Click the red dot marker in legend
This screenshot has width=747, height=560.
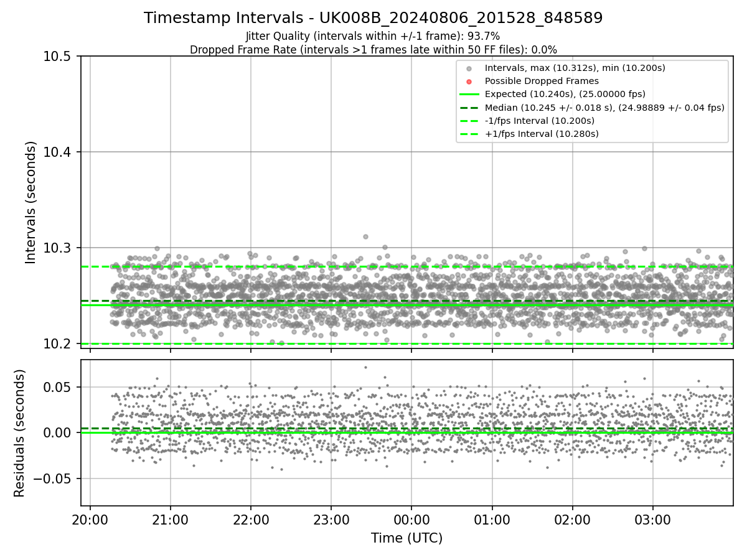(469, 82)
